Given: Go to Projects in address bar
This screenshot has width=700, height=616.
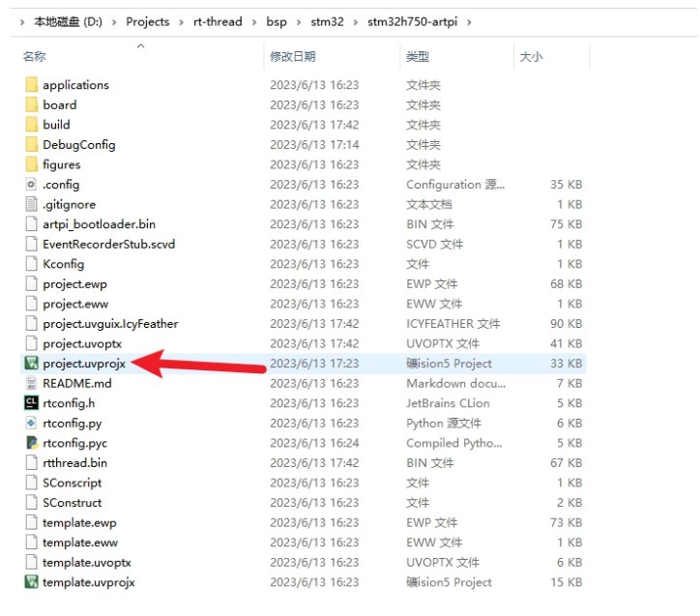Looking at the screenshot, I should coord(148,22).
